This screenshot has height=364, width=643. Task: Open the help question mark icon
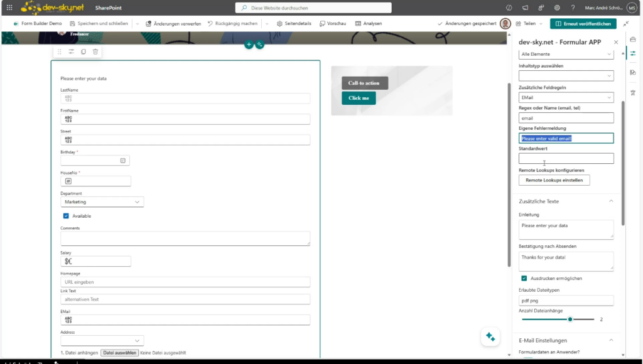pos(573,8)
